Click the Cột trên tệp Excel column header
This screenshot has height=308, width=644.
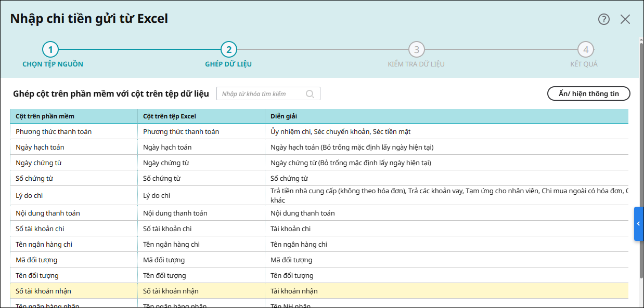tap(201, 116)
